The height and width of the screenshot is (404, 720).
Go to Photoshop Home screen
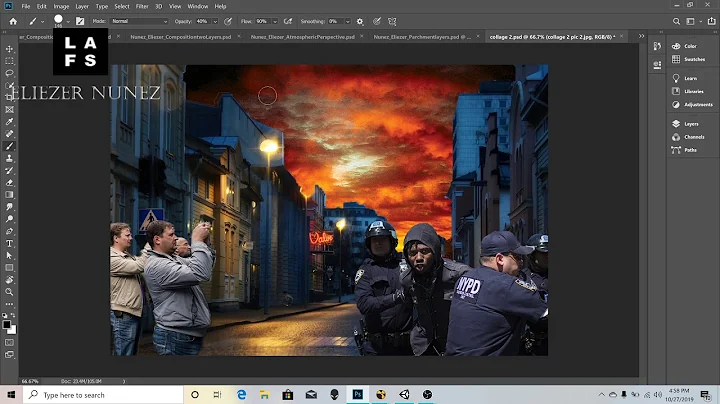pyautogui.click(x=13, y=21)
